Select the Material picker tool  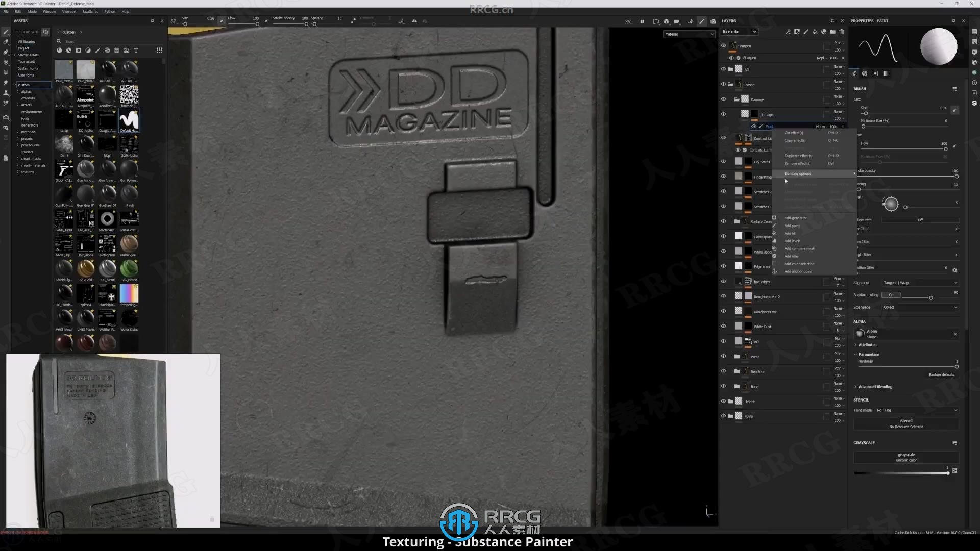[x=6, y=103]
